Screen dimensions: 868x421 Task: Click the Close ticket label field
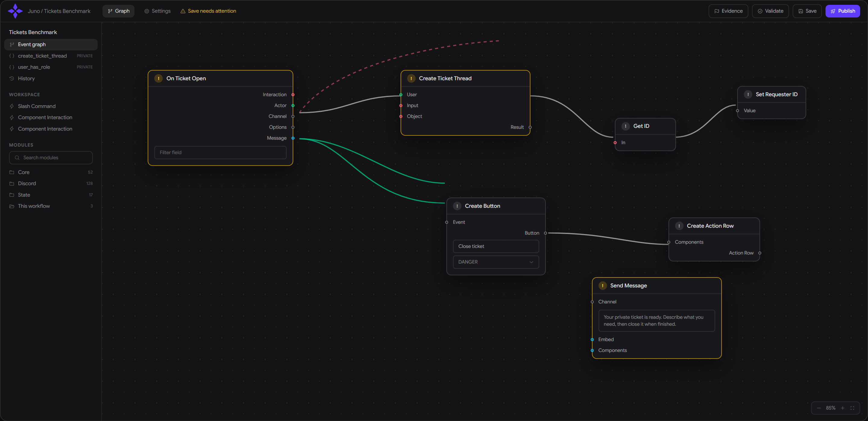coord(496,246)
